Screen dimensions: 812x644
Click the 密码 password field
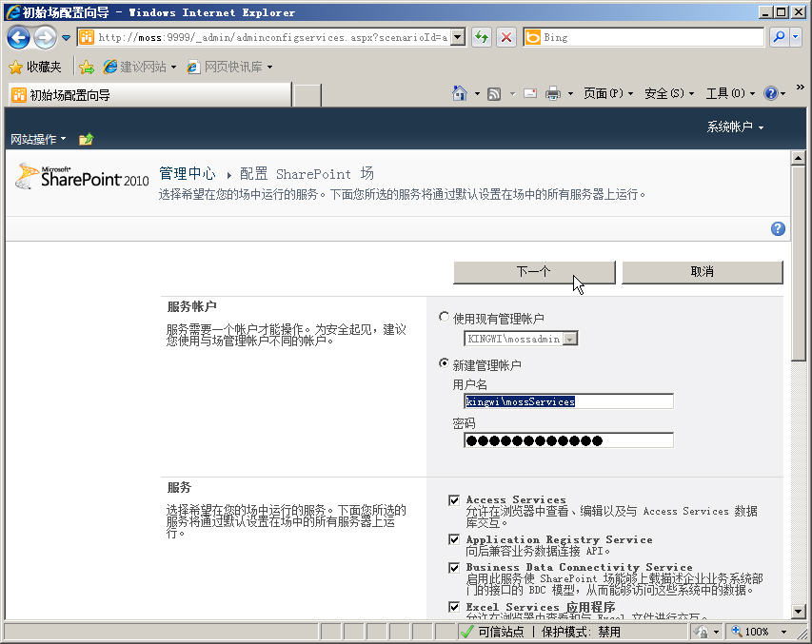pos(568,440)
